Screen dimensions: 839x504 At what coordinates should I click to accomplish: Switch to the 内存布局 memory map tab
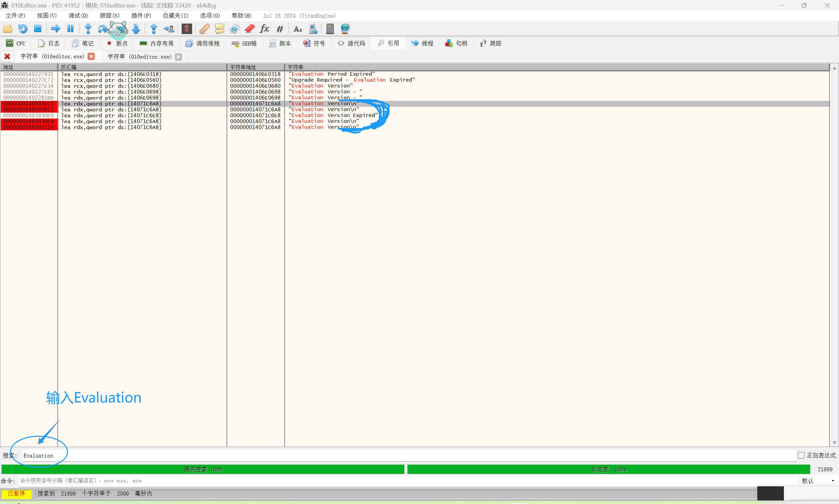pos(157,44)
